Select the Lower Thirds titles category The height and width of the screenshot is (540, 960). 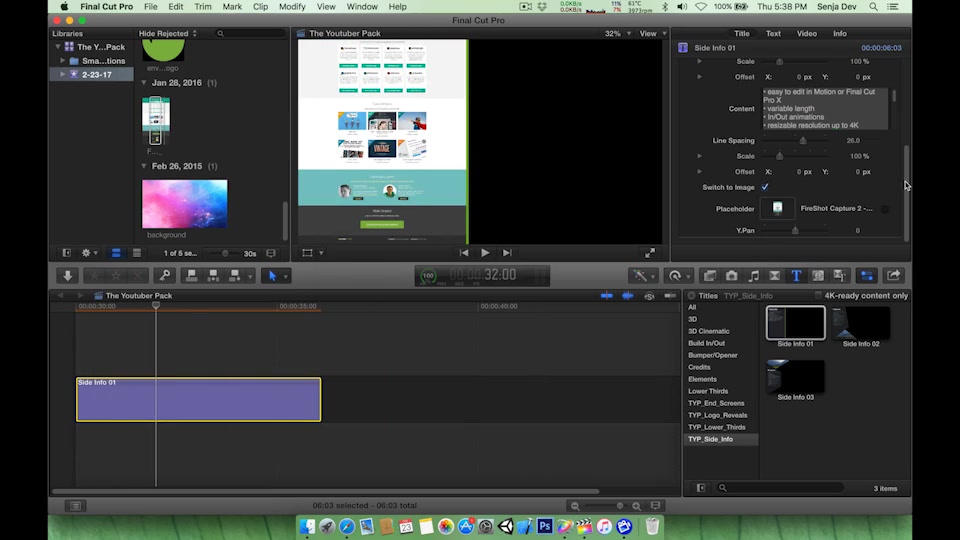708,391
